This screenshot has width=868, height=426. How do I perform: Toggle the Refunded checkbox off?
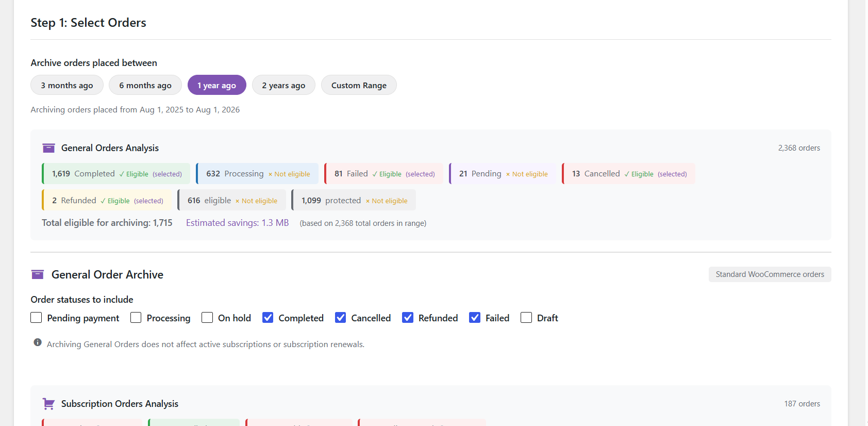tap(408, 318)
